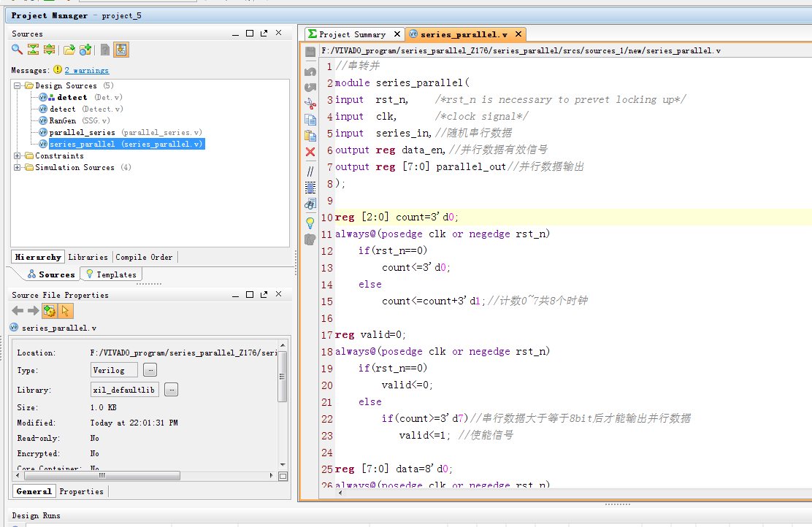Viewport: 812px width, 527px height.
Task: Click the editor horizontal scrollbar left arrow
Action: [x=340, y=492]
